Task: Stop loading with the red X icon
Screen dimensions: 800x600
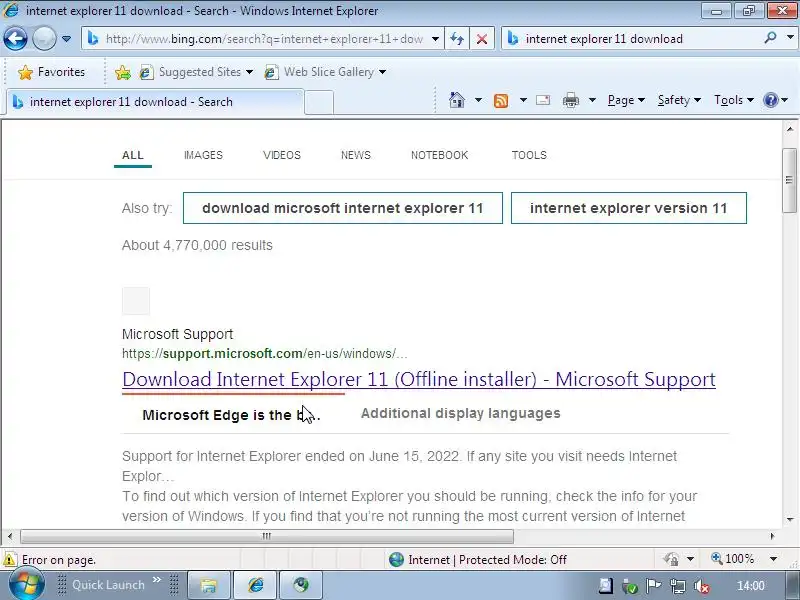Action: pos(481,39)
